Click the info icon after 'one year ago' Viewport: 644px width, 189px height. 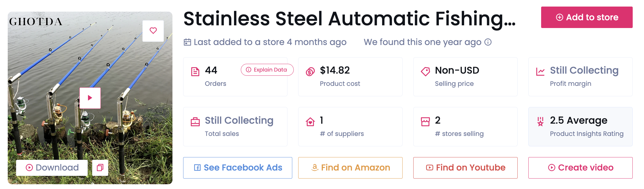[x=488, y=42]
